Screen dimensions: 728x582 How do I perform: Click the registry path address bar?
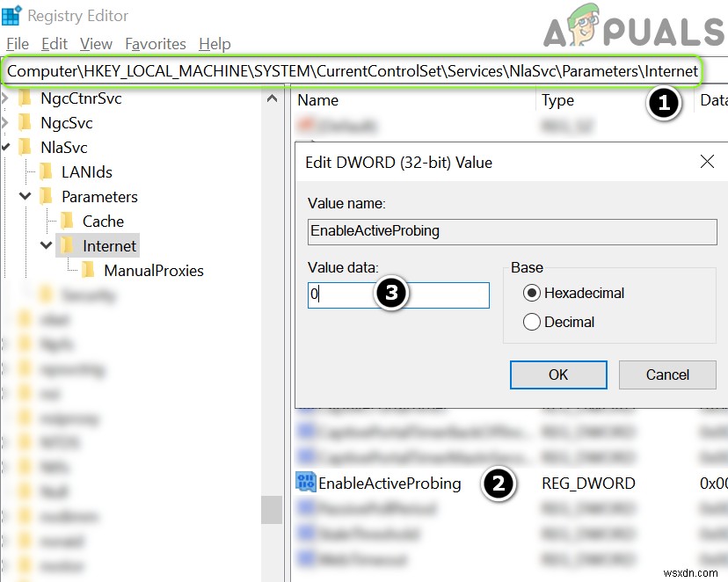coord(352,71)
